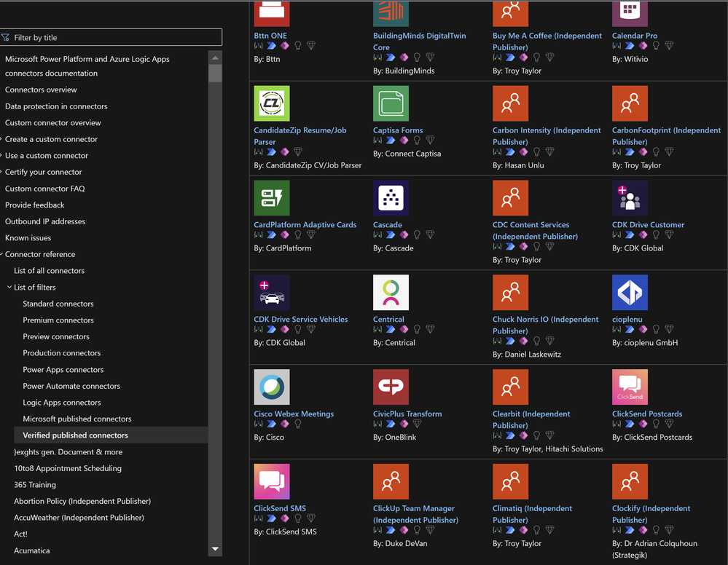Follow the ClickSend Postcards link
728x565 pixels.
(647, 414)
